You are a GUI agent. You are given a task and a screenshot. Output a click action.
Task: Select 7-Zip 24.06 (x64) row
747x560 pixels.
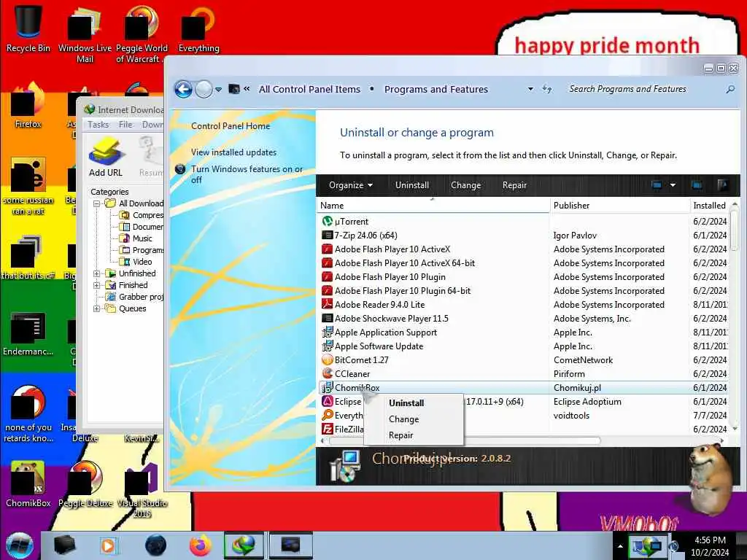tap(524, 236)
